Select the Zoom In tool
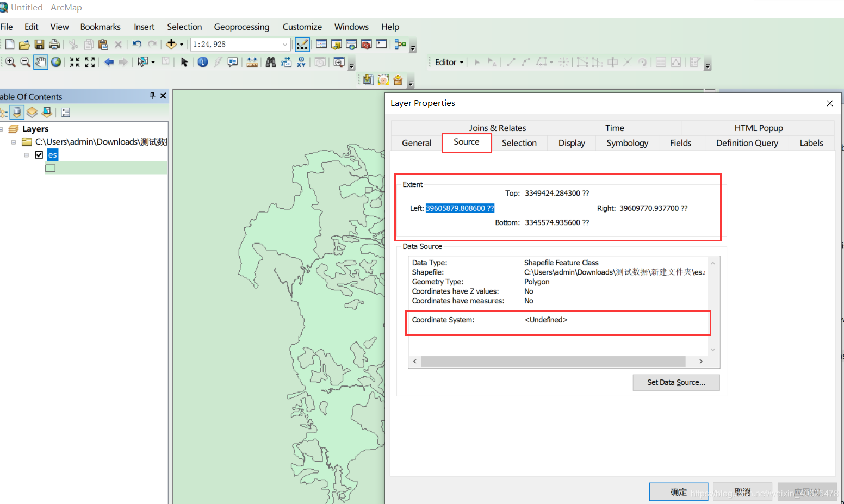The height and width of the screenshot is (504, 844). (10, 62)
